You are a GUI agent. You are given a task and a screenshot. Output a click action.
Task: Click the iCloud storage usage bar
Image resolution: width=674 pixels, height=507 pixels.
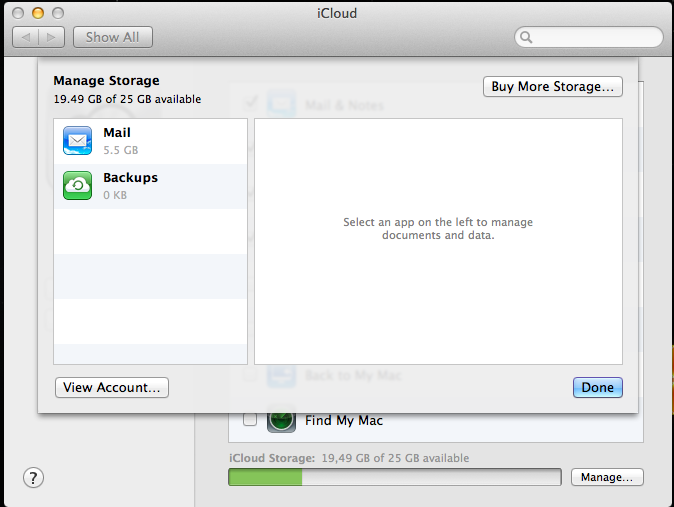[x=395, y=477]
